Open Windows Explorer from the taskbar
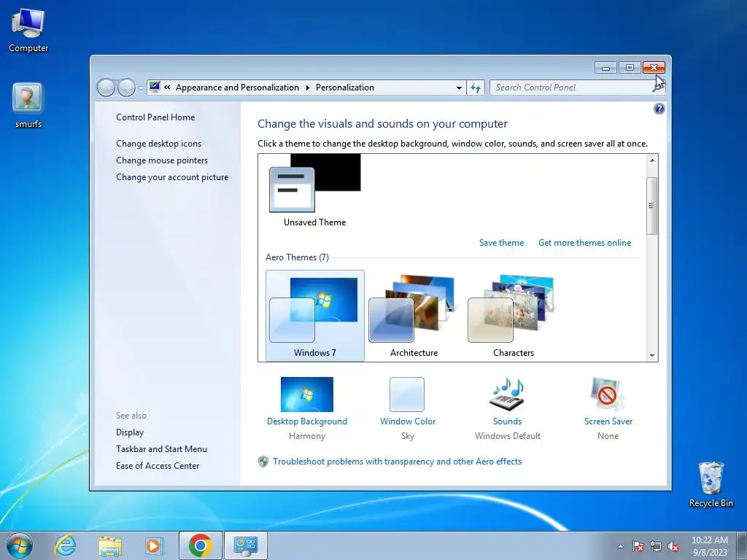The image size is (747, 560). pos(110,546)
